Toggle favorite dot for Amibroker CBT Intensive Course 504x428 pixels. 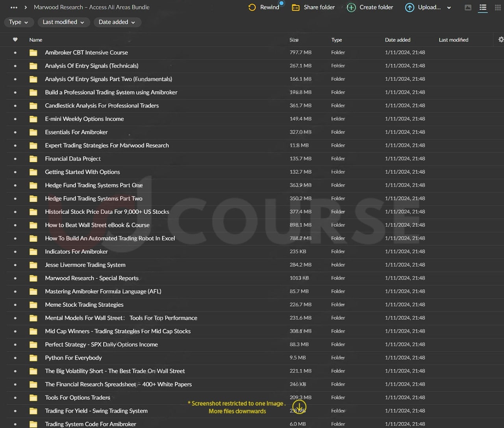click(x=15, y=53)
